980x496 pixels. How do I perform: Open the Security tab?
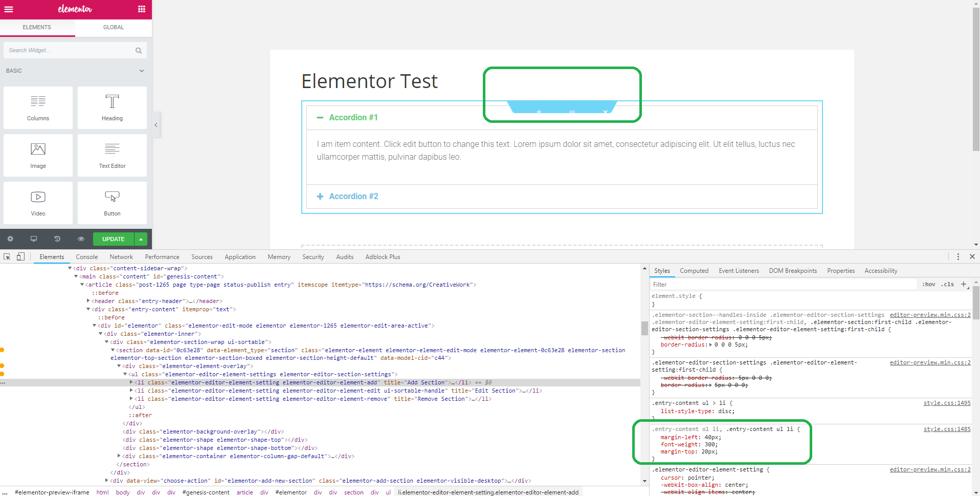pos(313,257)
